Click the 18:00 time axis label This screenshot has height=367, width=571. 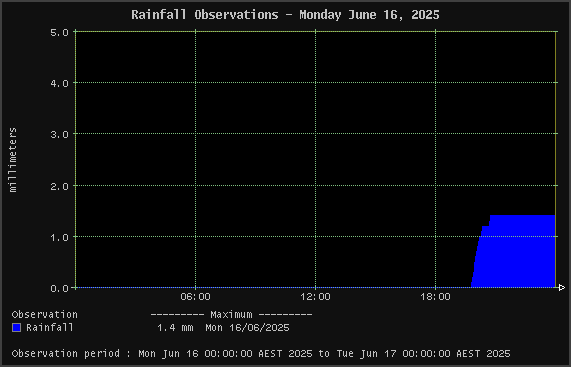pos(436,297)
